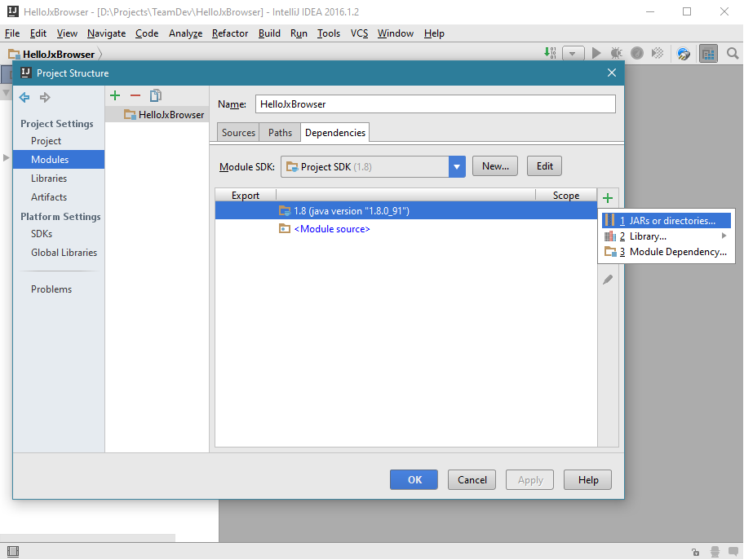Click the Run with Coverage icon
Screen dimensions: 744x560
[637, 53]
